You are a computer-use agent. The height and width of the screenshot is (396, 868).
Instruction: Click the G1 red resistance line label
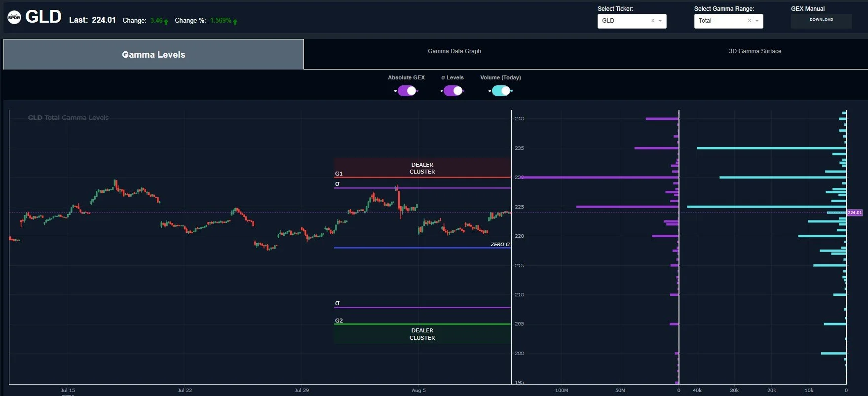pos(339,174)
